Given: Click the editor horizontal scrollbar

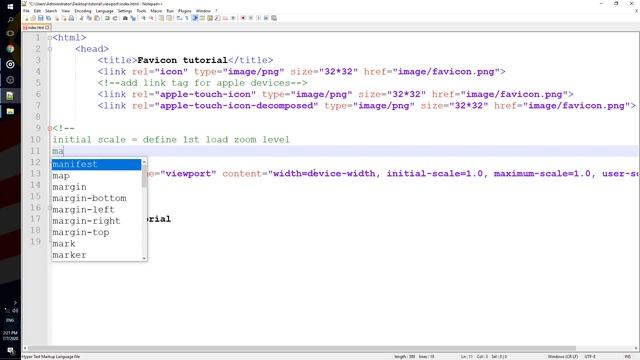Looking at the screenshot, I should [301, 348].
